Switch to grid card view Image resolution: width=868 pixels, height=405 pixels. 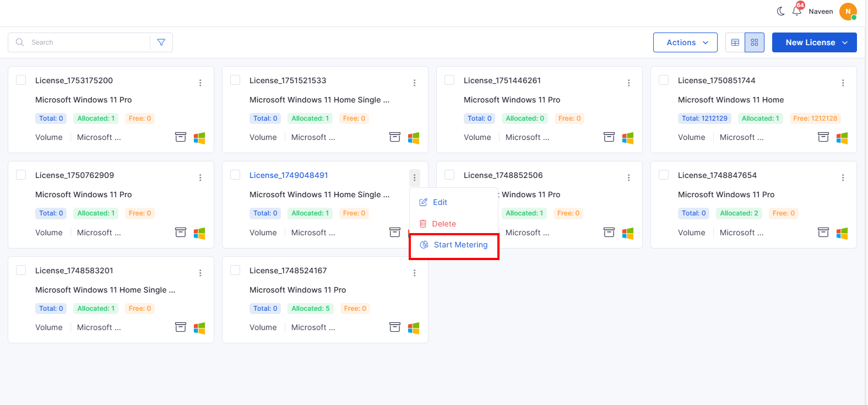tap(755, 42)
